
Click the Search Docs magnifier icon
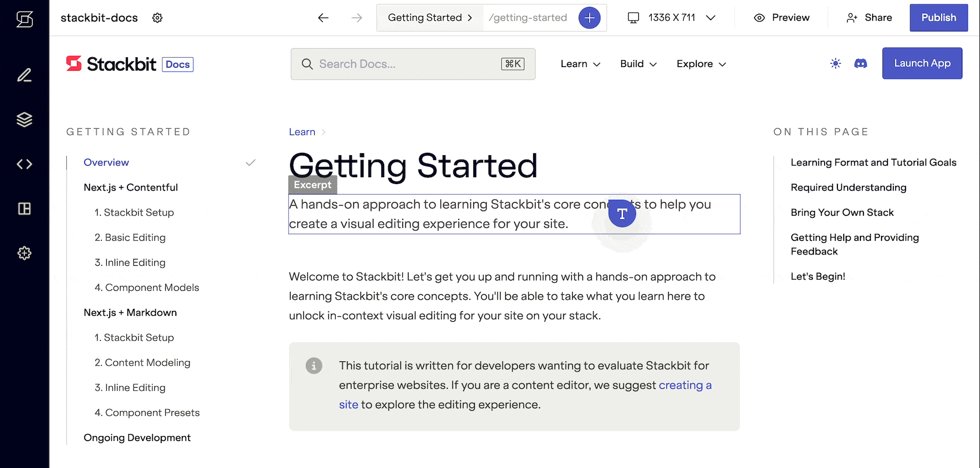(307, 64)
